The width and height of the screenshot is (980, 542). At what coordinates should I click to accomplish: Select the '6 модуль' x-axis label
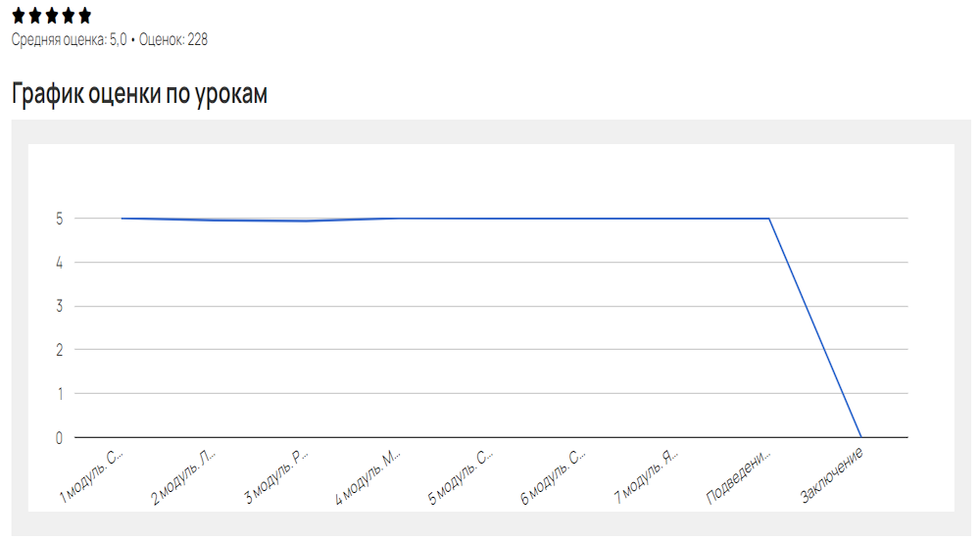(556, 476)
